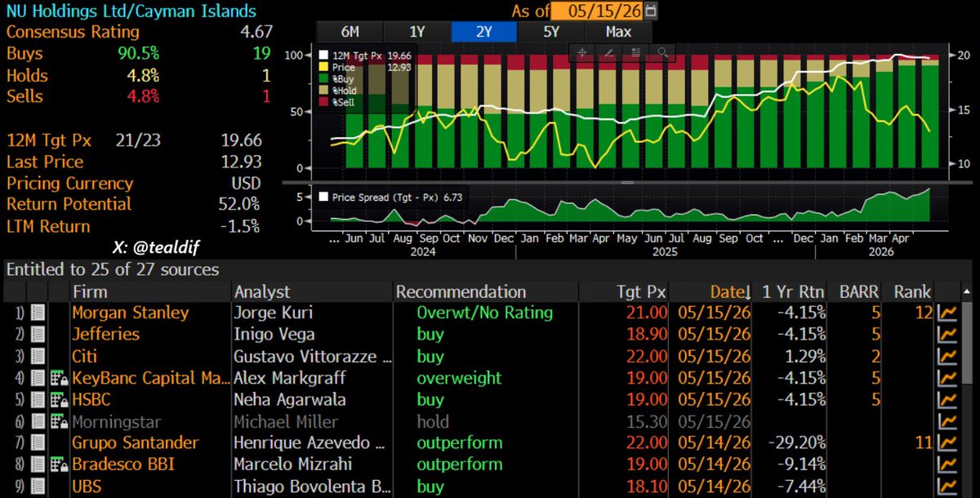Open Jefferies research document icon
Image resolution: width=980 pixels, height=498 pixels.
click(x=38, y=334)
